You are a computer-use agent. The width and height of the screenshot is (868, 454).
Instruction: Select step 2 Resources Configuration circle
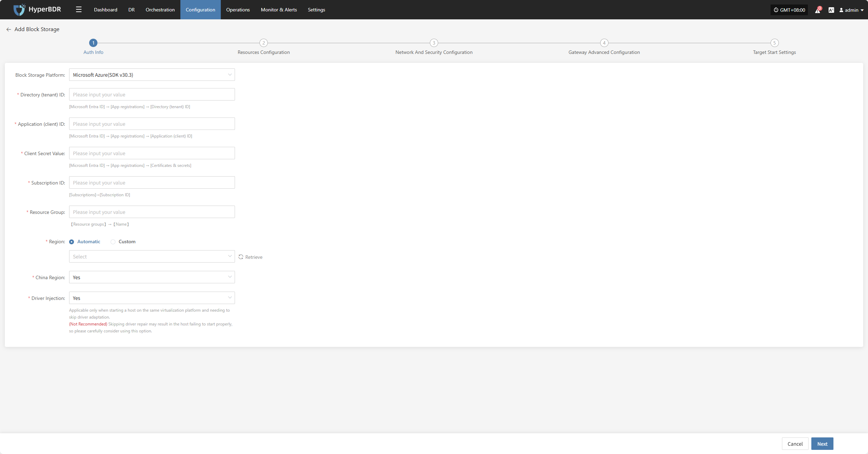pos(264,43)
